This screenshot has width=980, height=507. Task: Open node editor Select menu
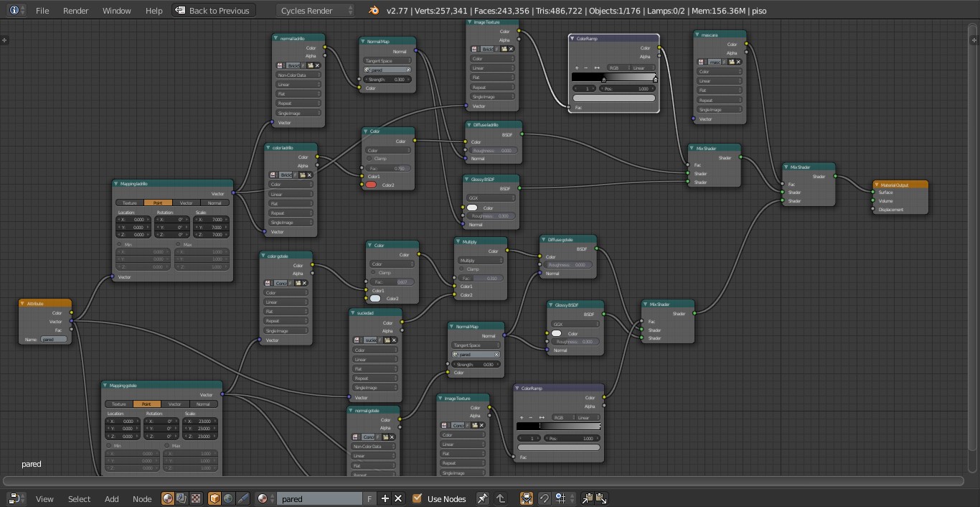79,498
